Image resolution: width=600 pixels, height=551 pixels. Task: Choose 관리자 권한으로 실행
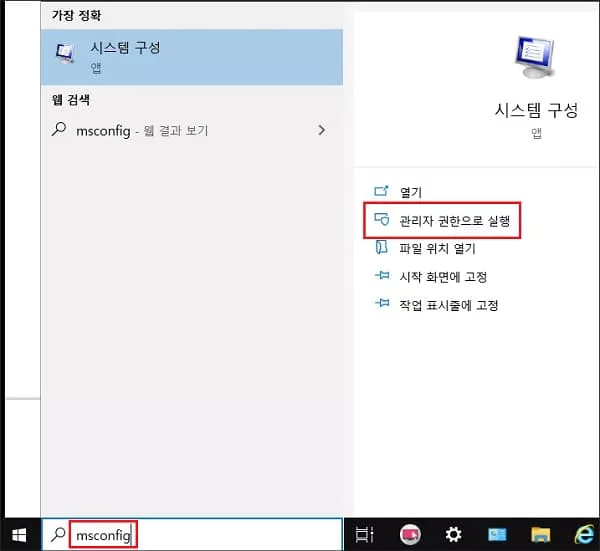(x=454, y=221)
